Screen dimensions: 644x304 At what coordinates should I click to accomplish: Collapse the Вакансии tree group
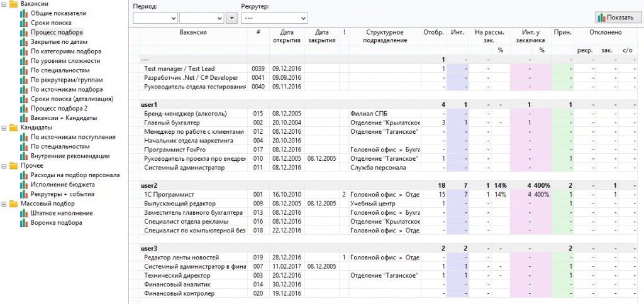tap(4, 4)
